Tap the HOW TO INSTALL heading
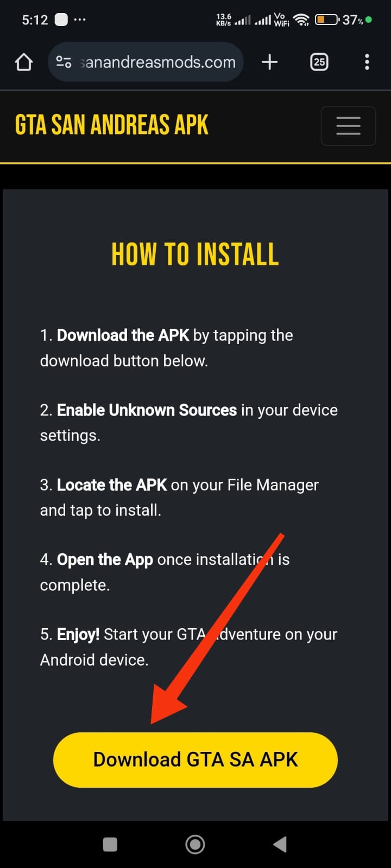 coord(195,254)
